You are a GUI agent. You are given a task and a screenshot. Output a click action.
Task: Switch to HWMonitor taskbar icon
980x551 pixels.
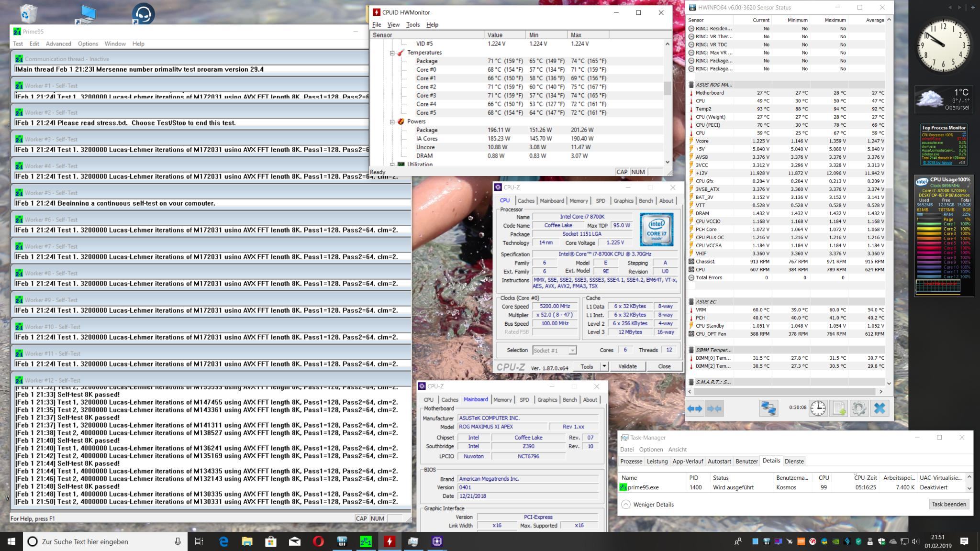(x=390, y=541)
